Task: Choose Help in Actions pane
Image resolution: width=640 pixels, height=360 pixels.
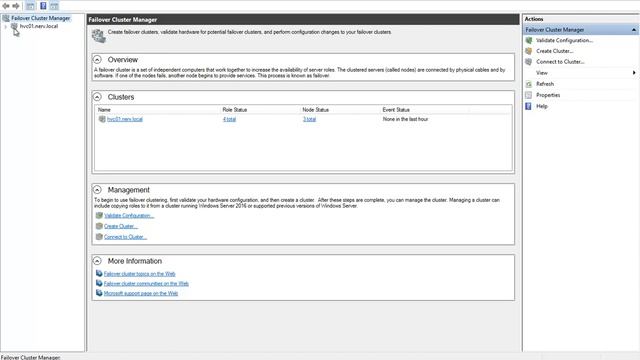Action: point(542,106)
